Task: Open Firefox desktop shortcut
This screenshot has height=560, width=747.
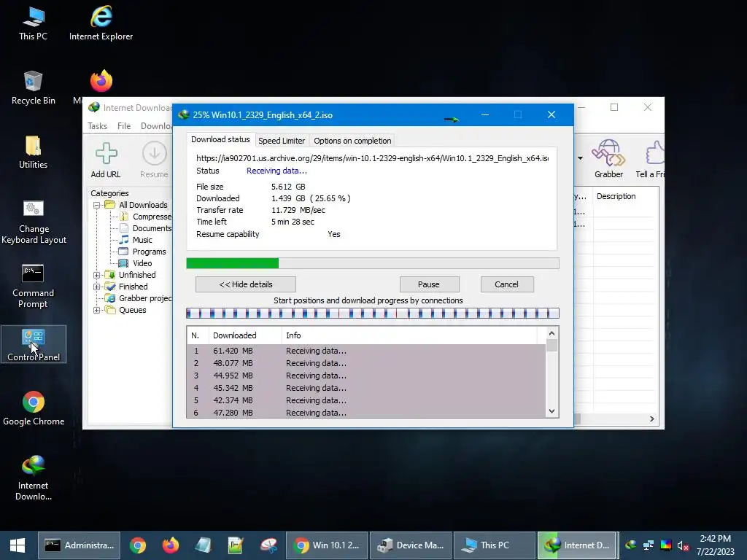Action: (101, 81)
